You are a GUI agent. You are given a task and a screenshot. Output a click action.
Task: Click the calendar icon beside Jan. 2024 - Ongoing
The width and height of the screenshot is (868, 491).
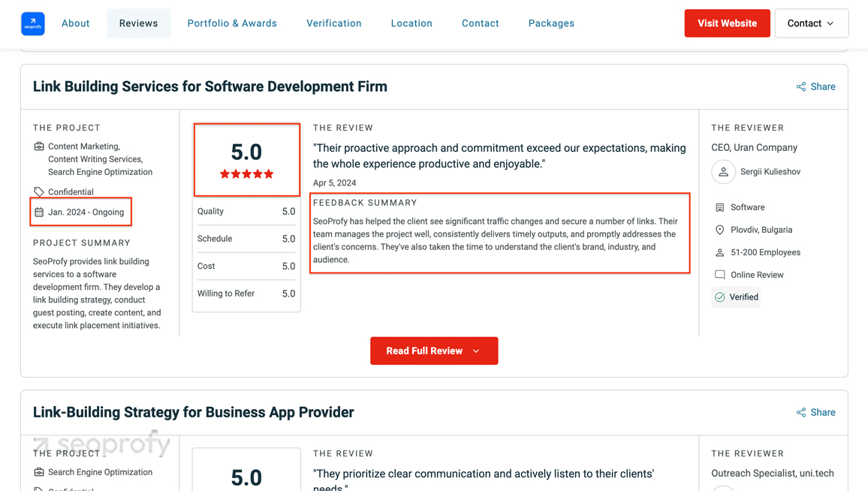tap(39, 212)
